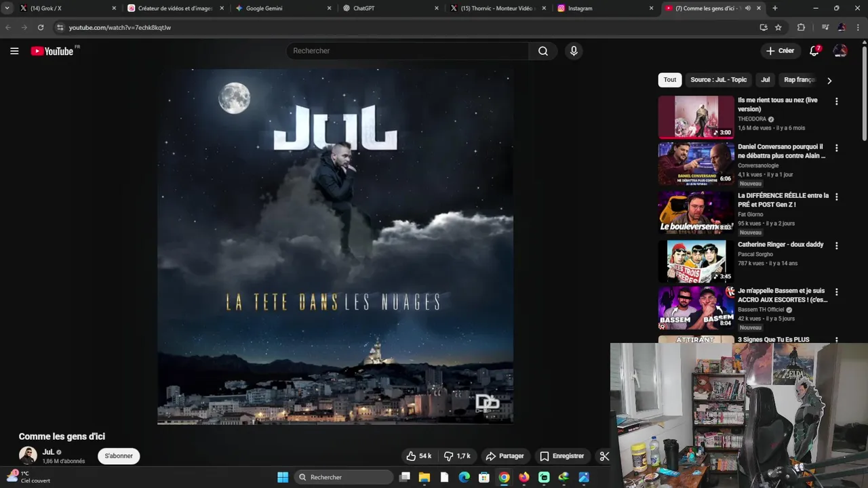Viewport: 868px width, 488px height.
Task: Open the Fat Giorno video thumbnail
Action: [696, 212]
